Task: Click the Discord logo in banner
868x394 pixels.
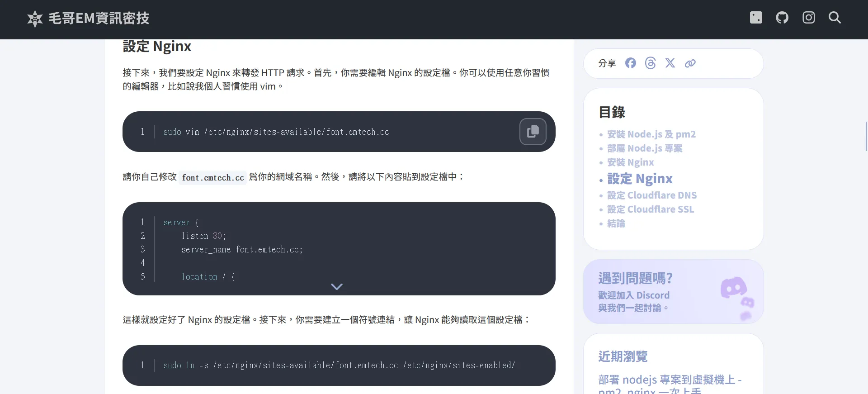Action: click(x=733, y=287)
